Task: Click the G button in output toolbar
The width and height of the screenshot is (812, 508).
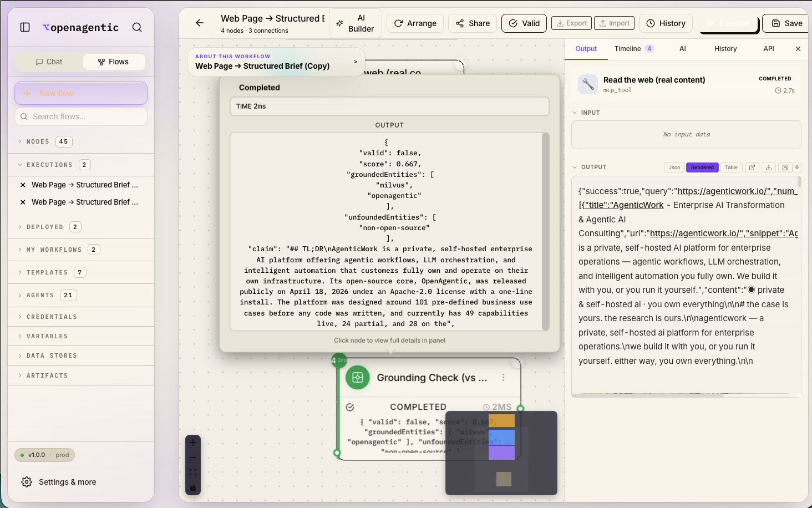Action: point(797,167)
